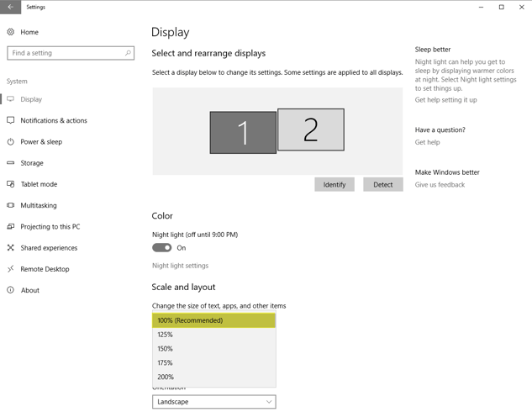Viewport: 532px width, 412px height.
Task: Select 200% from the scale list
Action: [x=166, y=378]
